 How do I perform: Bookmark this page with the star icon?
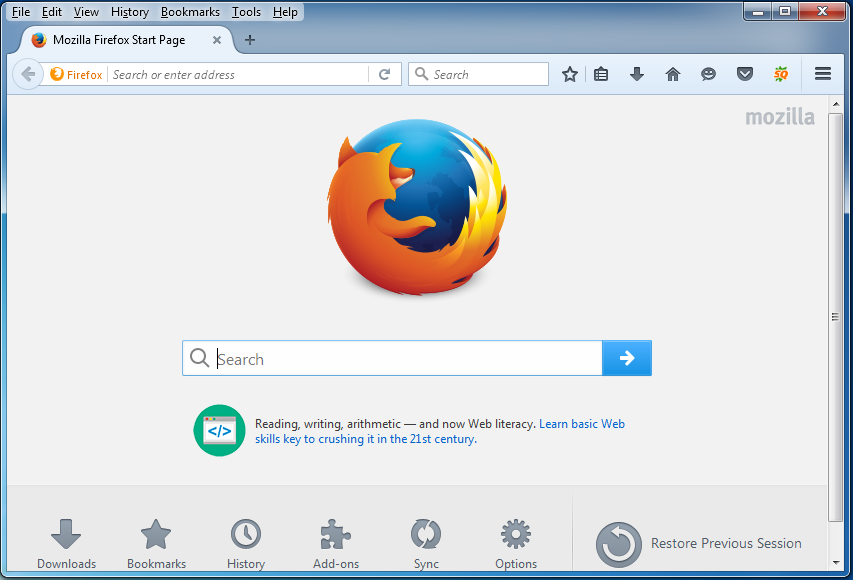click(x=570, y=74)
